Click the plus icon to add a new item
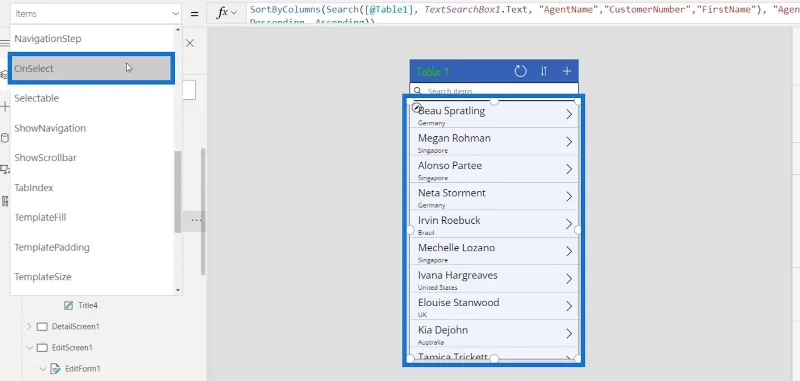This screenshot has width=800, height=381. [567, 71]
